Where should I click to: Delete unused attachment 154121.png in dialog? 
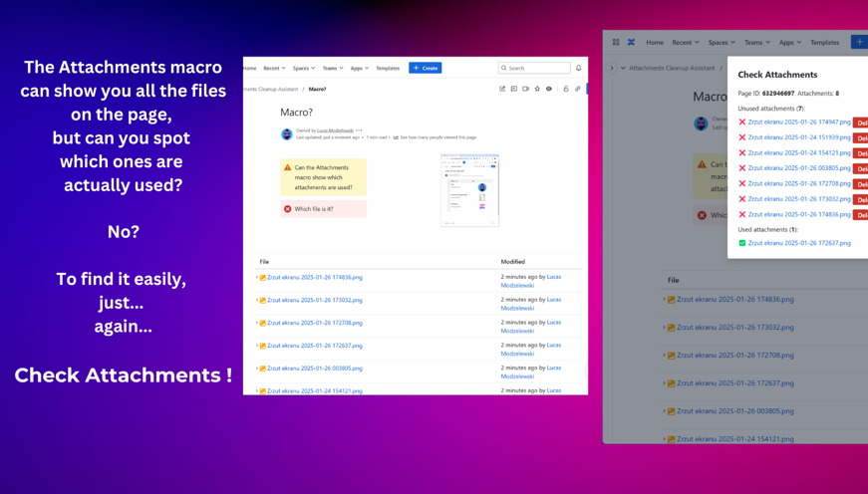pos(860,153)
